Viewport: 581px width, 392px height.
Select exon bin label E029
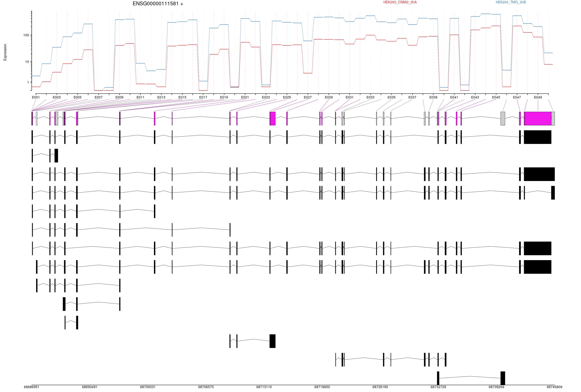tap(329, 97)
